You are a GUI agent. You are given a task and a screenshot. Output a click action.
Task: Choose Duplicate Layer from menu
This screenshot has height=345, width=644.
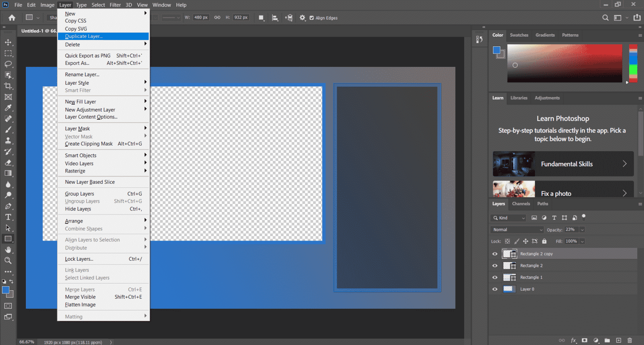pos(103,36)
